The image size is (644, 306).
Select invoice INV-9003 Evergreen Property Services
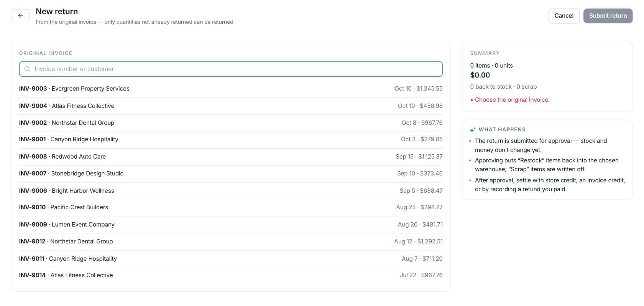tap(231, 89)
